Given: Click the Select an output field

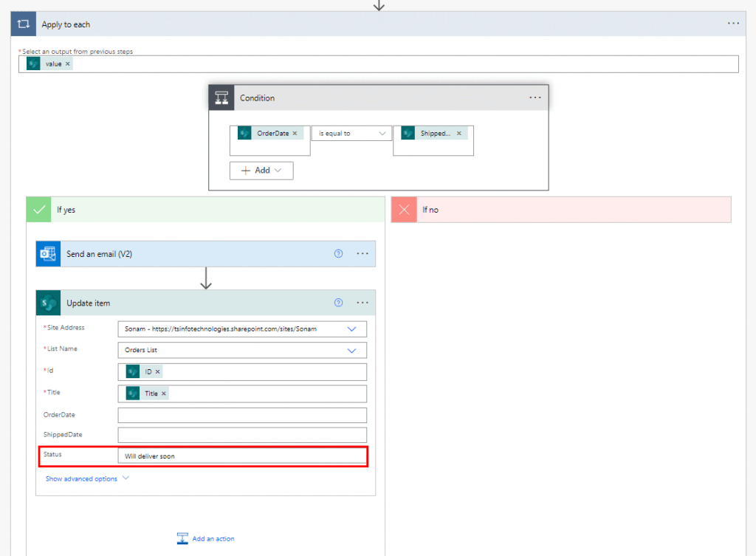Looking at the screenshot, I should (x=379, y=64).
